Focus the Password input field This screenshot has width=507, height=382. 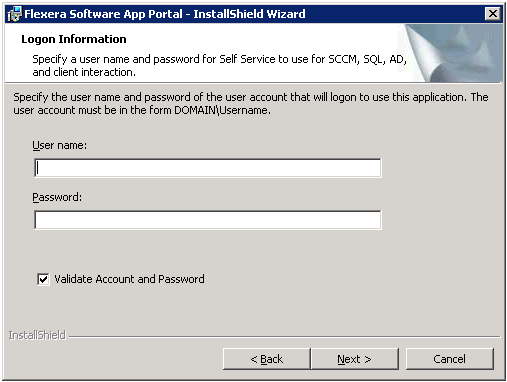coord(208,220)
